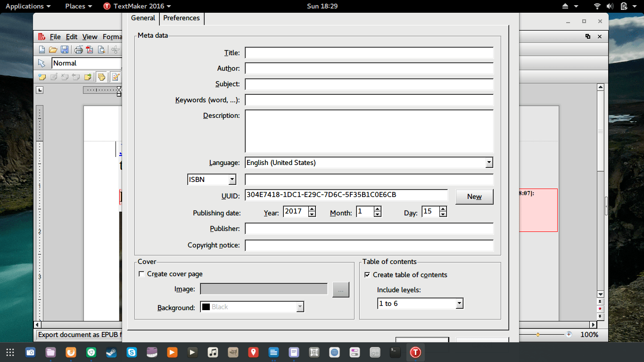Uncheck Create table of contents
Image resolution: width=644 pixels, height=362 pixels.
[x=367, y=275]
